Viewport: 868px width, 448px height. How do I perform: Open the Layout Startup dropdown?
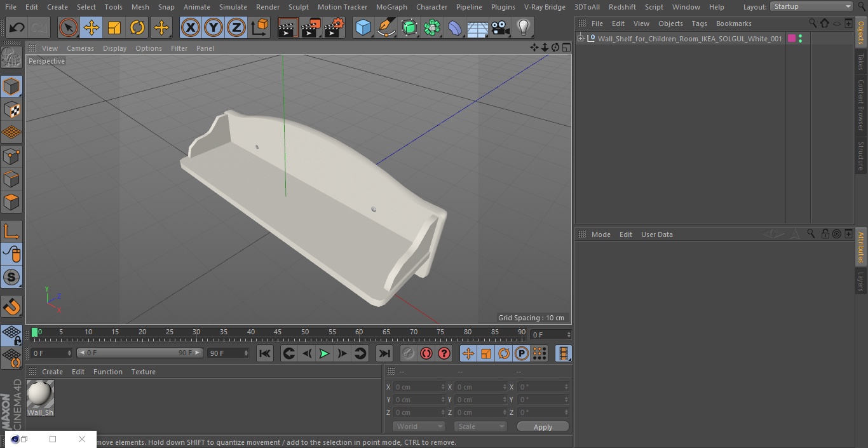click(x=811, y=6)
